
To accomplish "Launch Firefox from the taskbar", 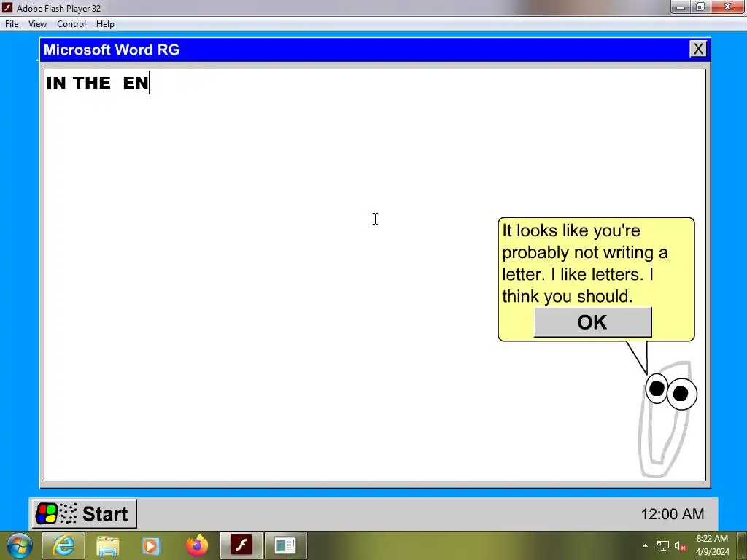I will tap(197, 545).
